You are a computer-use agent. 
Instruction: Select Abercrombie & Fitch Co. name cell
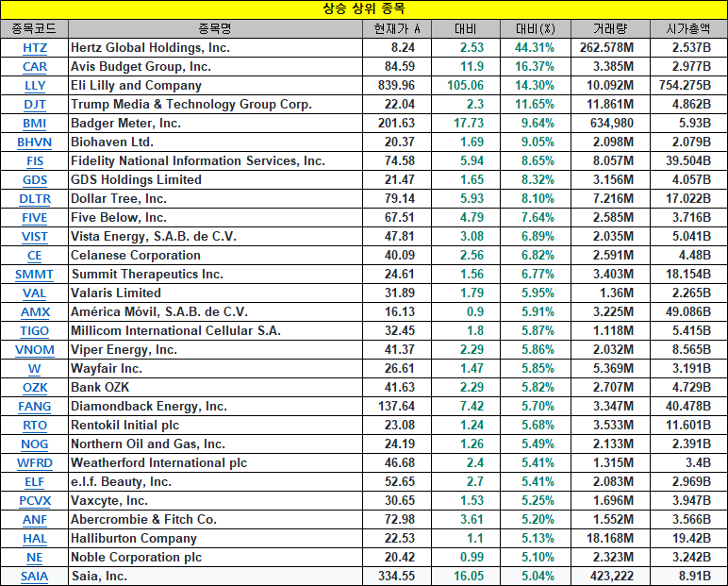tap(215, 520)
